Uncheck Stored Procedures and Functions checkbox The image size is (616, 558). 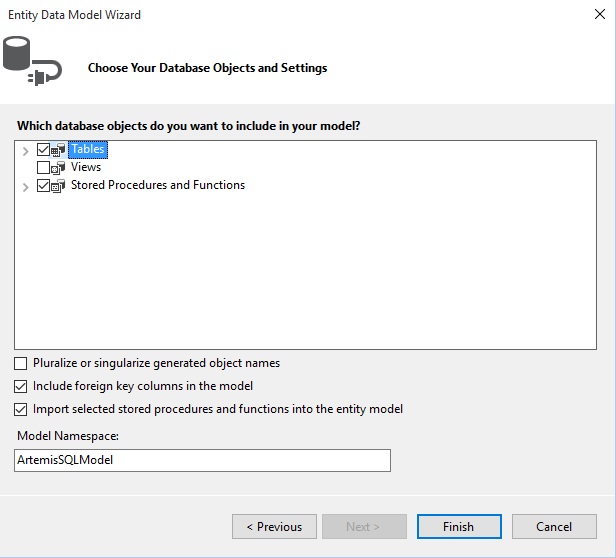pyautogui.click(x=43, y=186)
